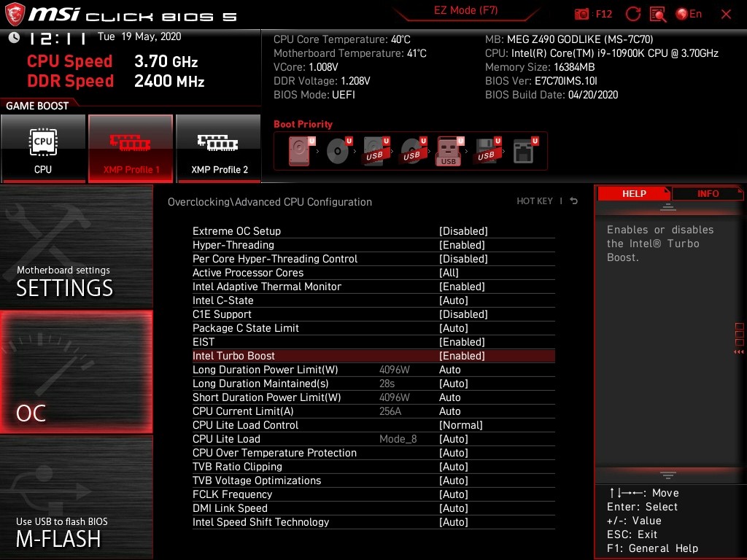
Task: Click the back arrow beside HOT KEY
Action: pyautogui.click(x=574, y=201)
